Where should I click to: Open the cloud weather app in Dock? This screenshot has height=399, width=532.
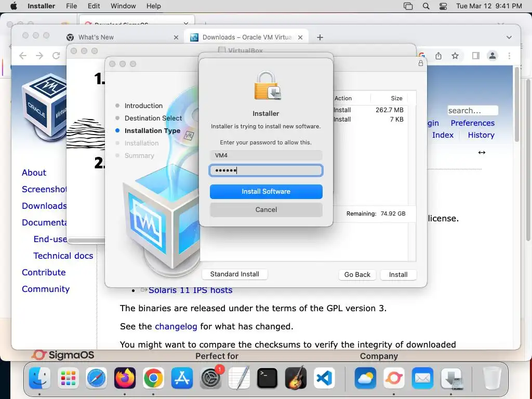coord(365,378)
